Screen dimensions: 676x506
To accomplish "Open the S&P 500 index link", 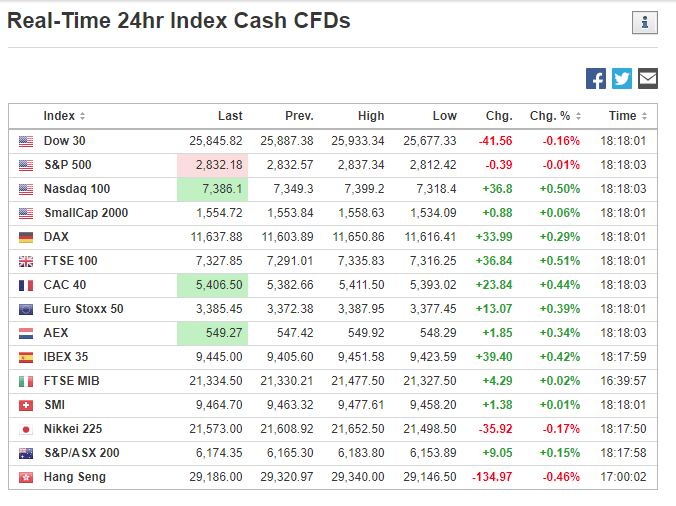I will click(67, 165).
